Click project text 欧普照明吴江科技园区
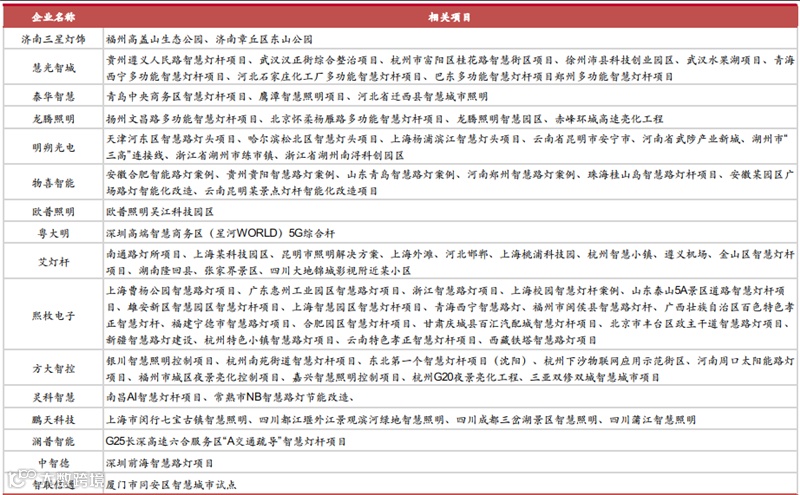This screenshot has height=495, width=800. click(x=160, y=211)
